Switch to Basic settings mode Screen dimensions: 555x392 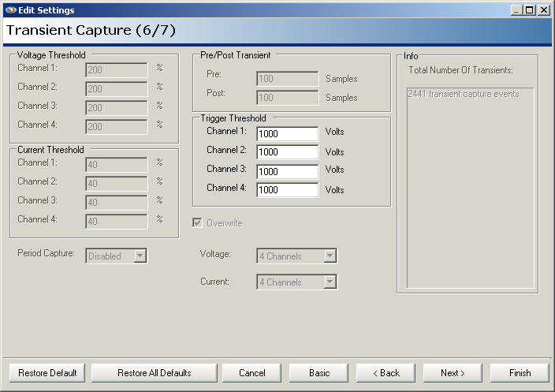(x=318, y=373)
